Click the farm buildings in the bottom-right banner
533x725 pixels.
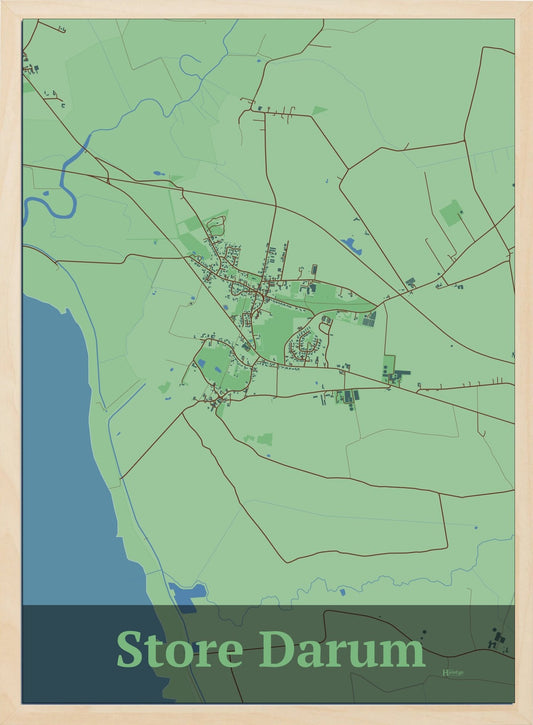tap(497, 639)
